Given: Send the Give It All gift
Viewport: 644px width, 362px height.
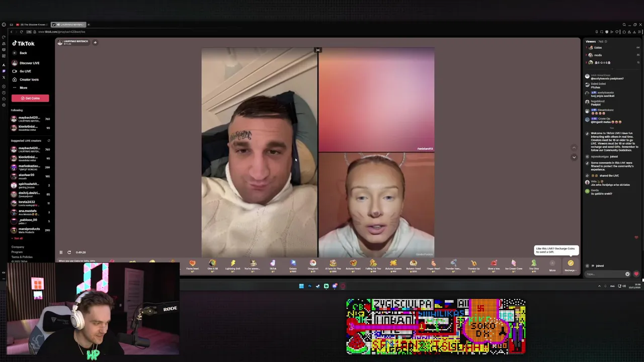Looking at the screenshot, I should pyautogui.click(x=212, y=265).
